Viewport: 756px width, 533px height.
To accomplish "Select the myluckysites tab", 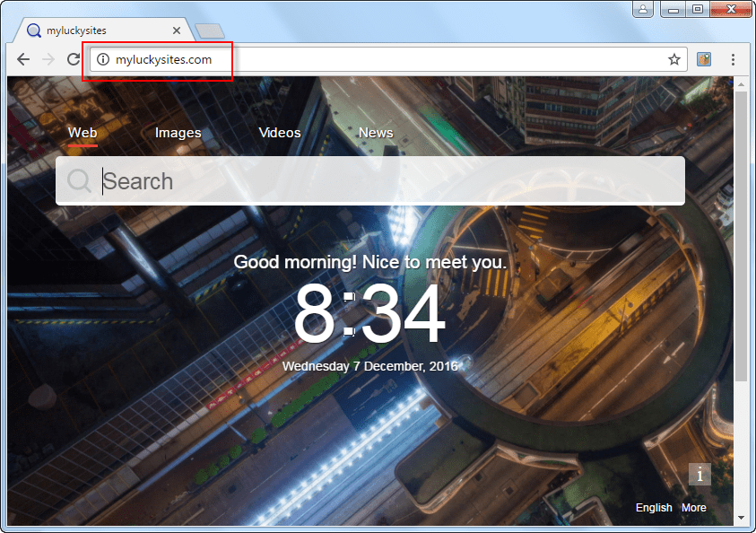I will tap(104, 31).
